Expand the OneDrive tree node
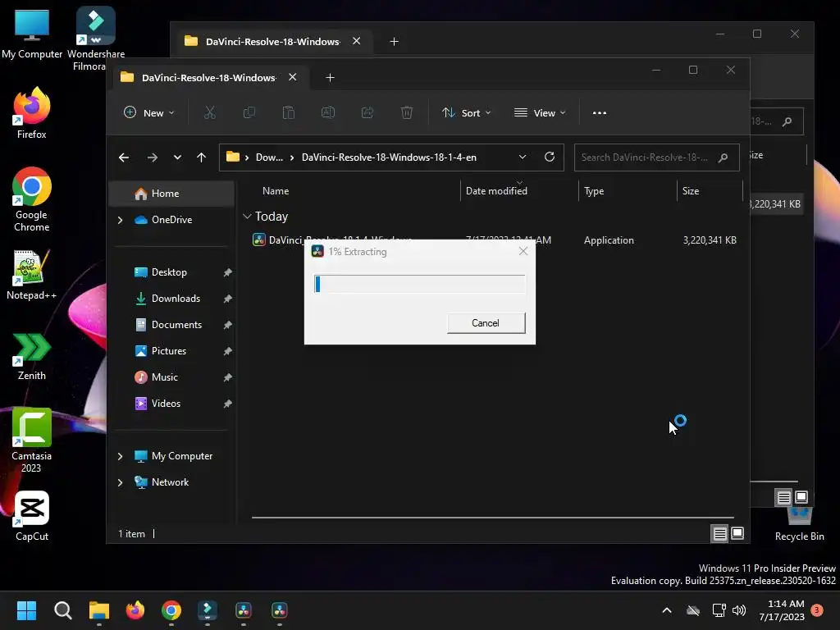Image resolution: width=840 pixels, height=630 pixels. coord(120,220)
